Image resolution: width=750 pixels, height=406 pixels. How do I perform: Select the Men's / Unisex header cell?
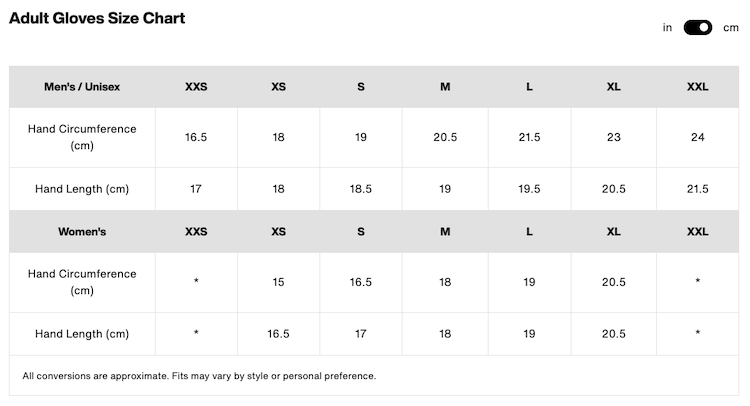[82, 87]
